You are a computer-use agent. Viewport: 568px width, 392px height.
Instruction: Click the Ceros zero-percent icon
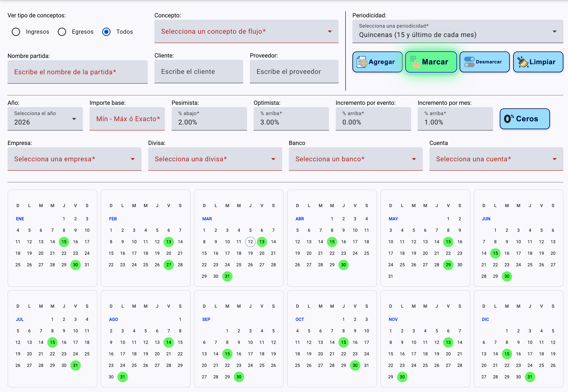509,119
